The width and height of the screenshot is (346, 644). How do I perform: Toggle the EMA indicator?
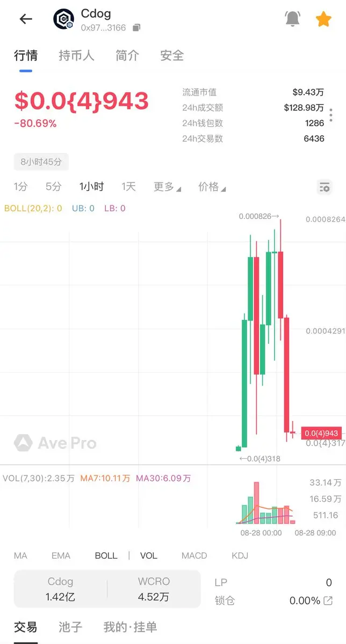(x=61, y=555)
